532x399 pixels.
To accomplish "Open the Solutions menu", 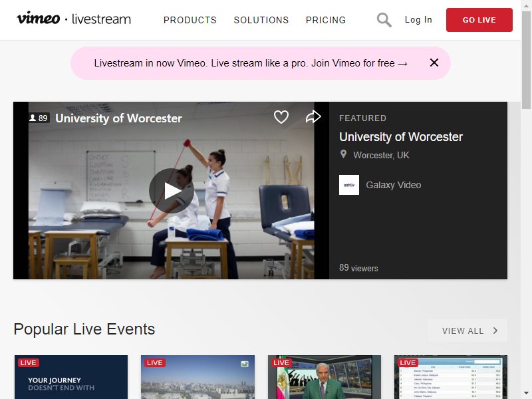I will pos(261,20).
